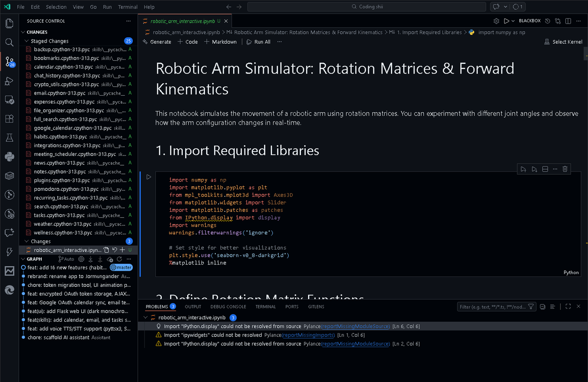
Task: Switch to the GITLENS panel tab
Action: (x=317, y=306)
